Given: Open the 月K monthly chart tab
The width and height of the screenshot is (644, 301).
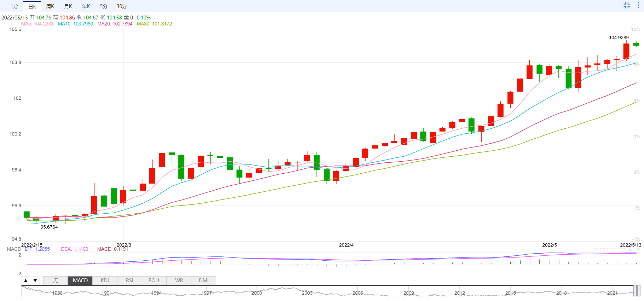Looking at the screenshot, I should coord(68,6).
